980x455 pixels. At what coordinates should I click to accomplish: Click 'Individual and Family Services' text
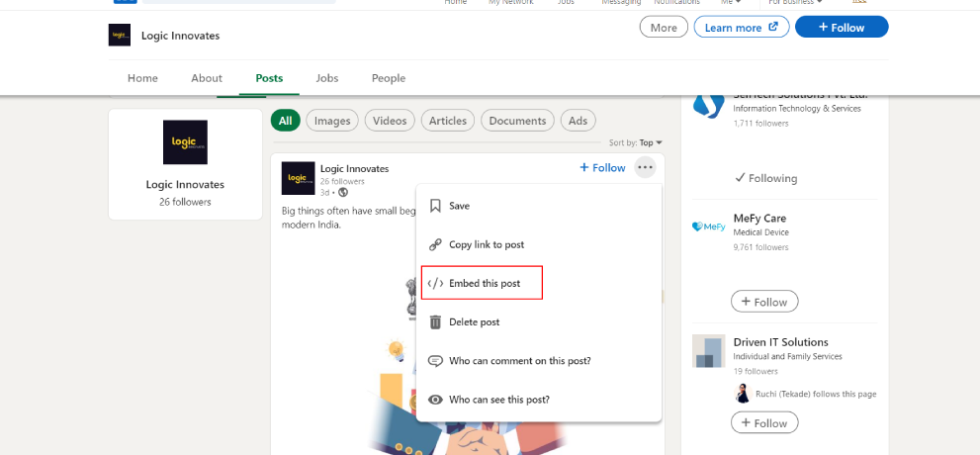(787, 356)
